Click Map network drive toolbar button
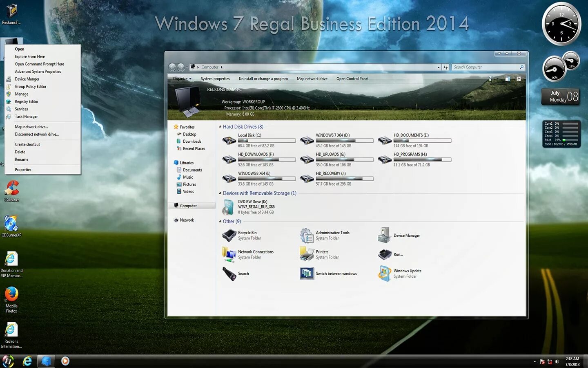The image size is (588, 368). point(312,79)
